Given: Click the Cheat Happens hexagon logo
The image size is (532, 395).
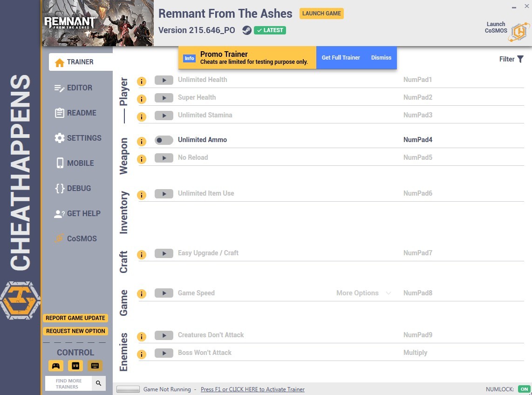Looking at the screenshot, I should coord(20,300).
